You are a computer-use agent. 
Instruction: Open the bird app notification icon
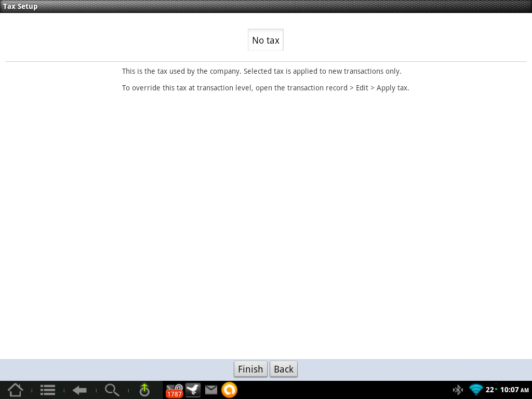[193, 390]
